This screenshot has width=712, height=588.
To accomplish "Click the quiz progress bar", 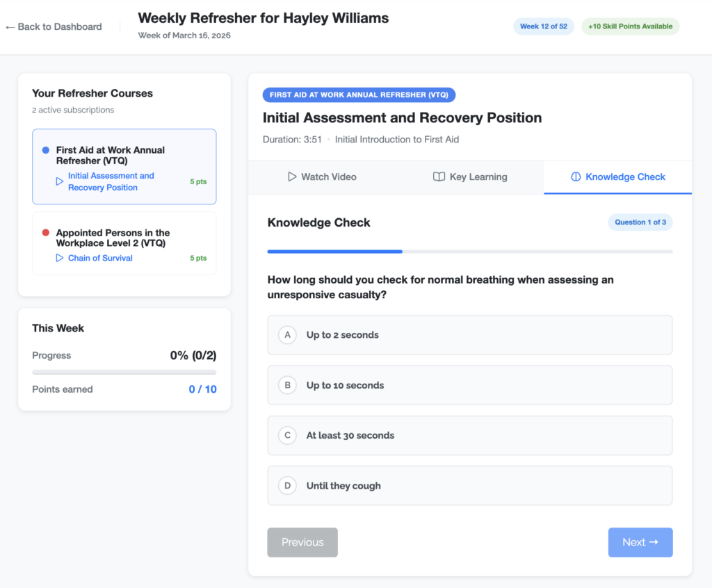I will tap(469, 252).
